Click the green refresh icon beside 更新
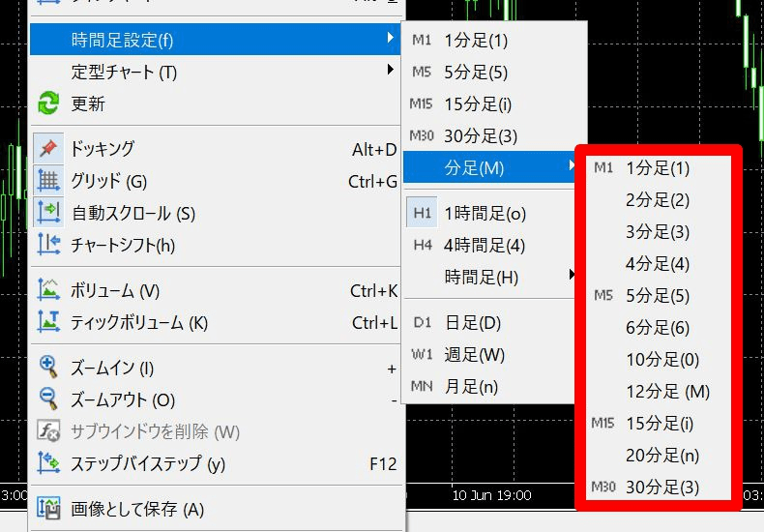Viewport: 764px width, 532px height. tap(48, 103)
